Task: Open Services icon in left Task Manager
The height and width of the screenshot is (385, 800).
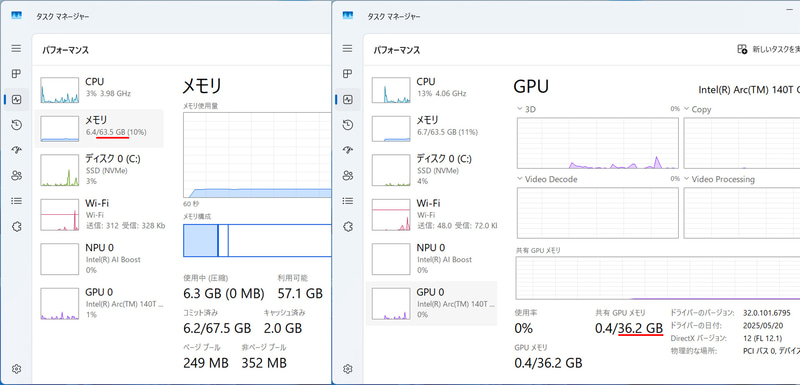Action: point(16,226)
